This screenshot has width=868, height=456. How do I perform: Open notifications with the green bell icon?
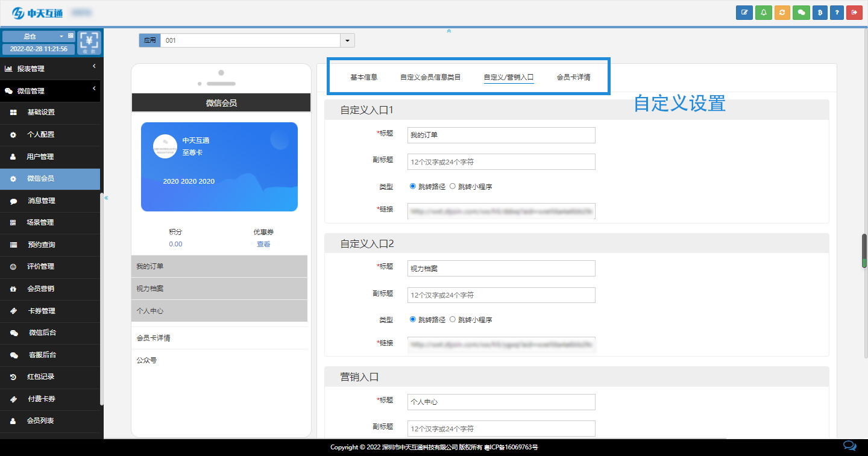[x=764, y=13]
